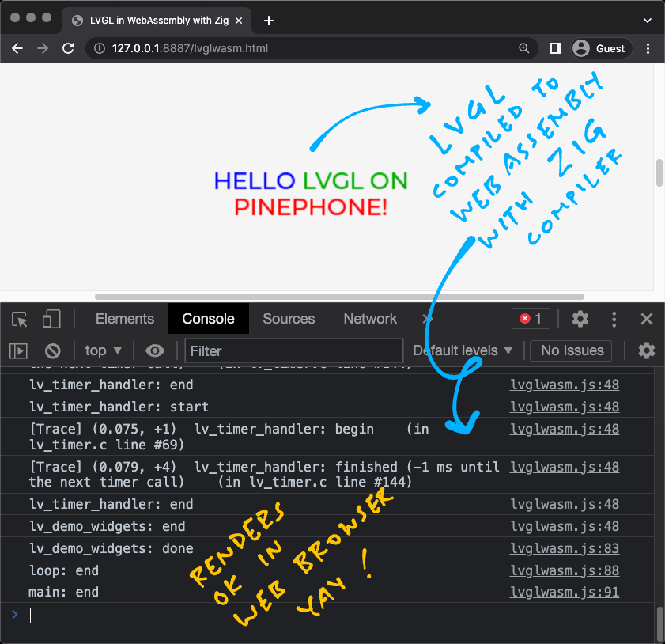
Task: Switch to the Elements tab
Action: click(x=125, y=319)
